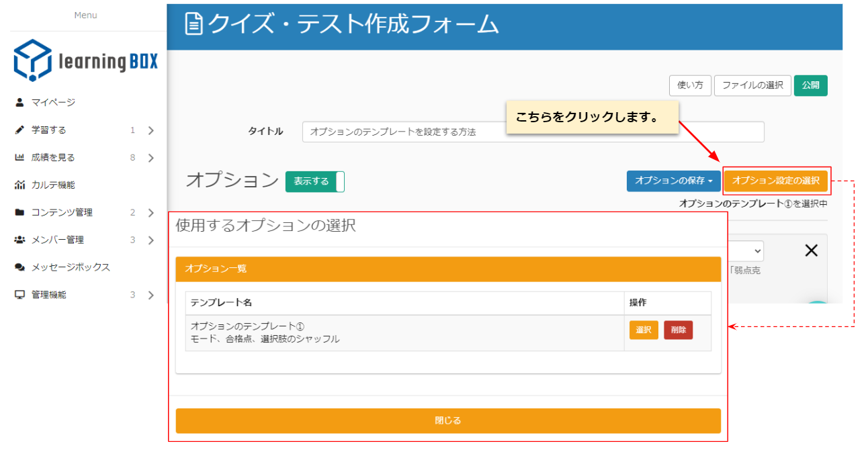Click the マイページ person icon
The width and height of the screenshot is (868, 454).
(x=19, y=103)
